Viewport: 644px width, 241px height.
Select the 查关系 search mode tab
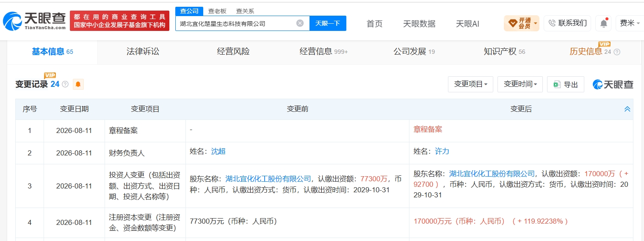pyautogui.click(x=245, y=11)
